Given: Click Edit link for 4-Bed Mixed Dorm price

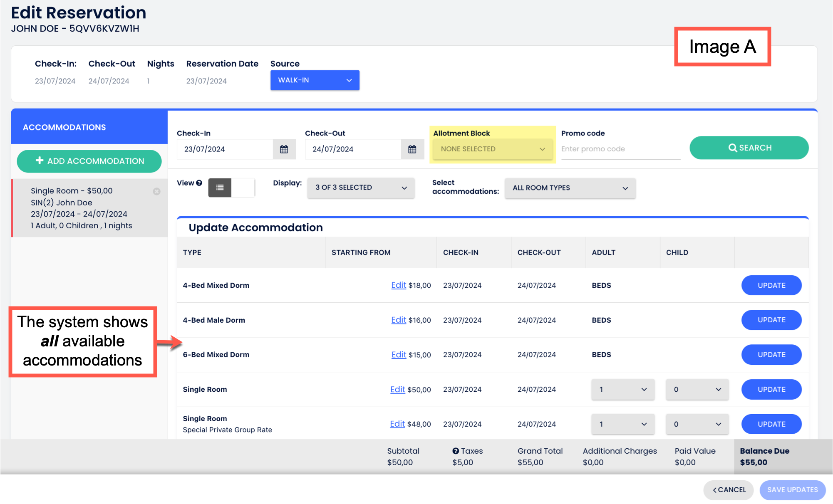Looking at the screenshot, I should coord(398,285).
